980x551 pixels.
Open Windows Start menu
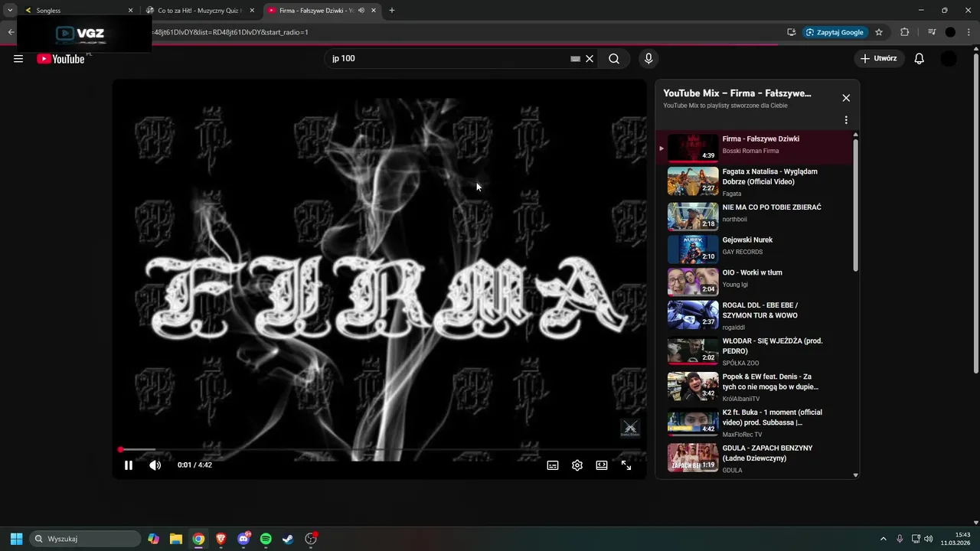click(x=16, y=539)
